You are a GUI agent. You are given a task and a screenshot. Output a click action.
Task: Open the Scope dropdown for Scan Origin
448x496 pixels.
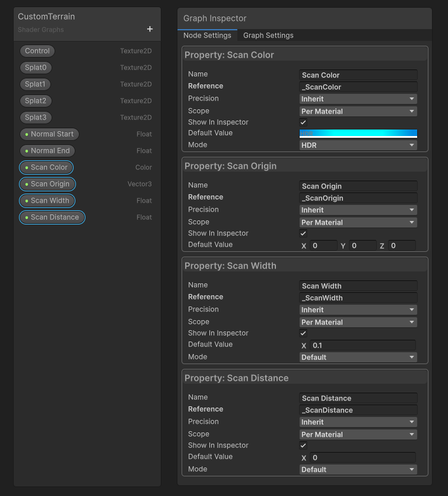pos(358,222)
